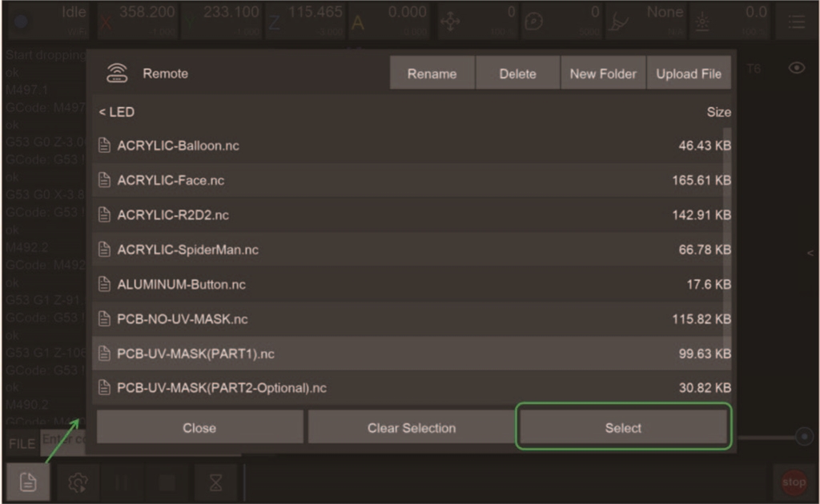Click the hourglass icon in bottom toolbar
Screen dimensions: 820x504
(216, 482)
